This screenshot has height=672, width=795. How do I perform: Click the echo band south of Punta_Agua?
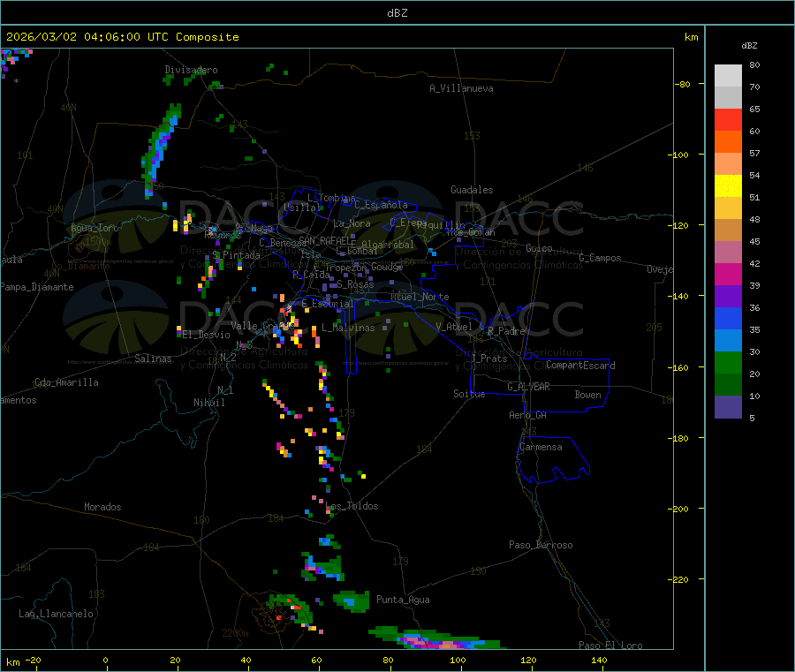(439, 638)
